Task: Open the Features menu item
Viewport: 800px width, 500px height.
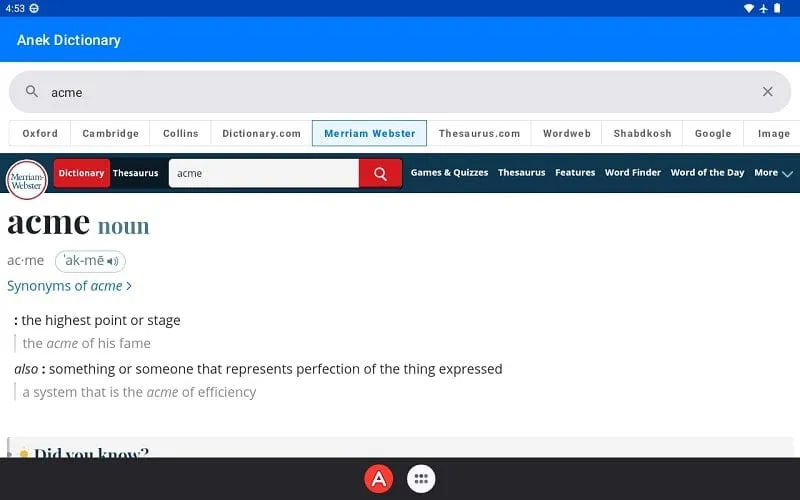Action: (575, 172)
